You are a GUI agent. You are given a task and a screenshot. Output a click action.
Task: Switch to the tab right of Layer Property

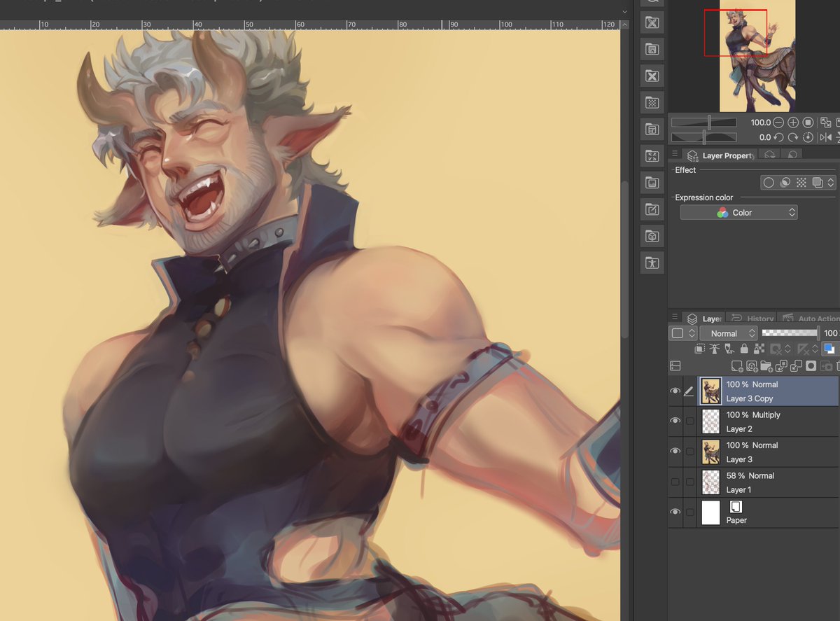click(x=769, y=155)
